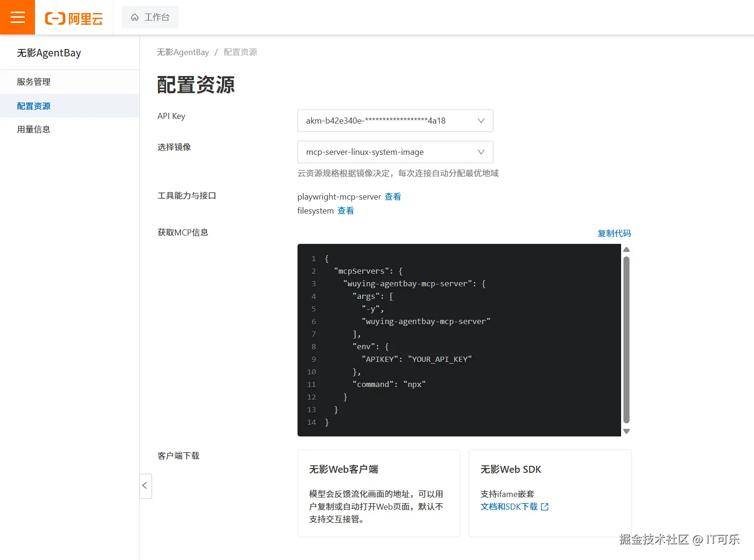
Task: Open 文档和SDK下载 link
Action: (x=509, y=507)
